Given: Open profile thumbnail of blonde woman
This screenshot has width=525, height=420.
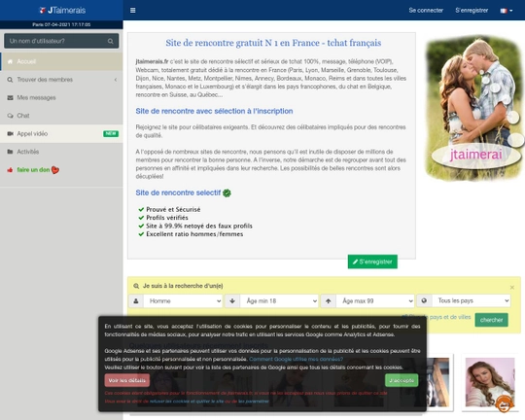Looking at the screenshot, I should tap(489, 382).
